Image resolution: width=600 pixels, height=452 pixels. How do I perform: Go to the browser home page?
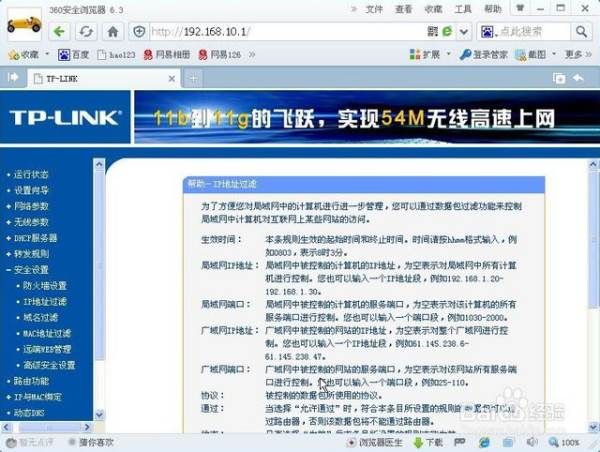click(112, 32)
